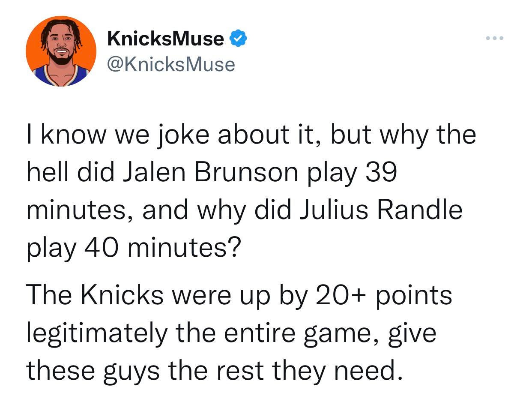
Task: Click the blue verified checkmark badge
Action: tap(239, 39)
